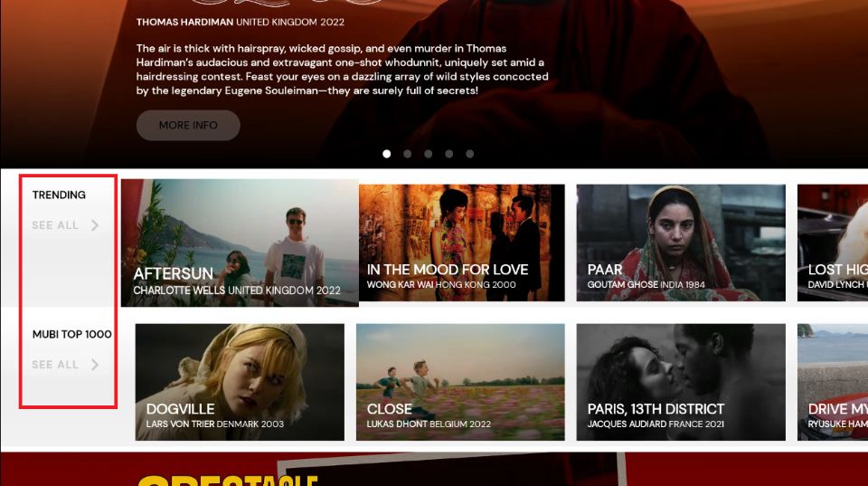Click the CLOSE title text
Viewport: 868px width, 486px height.
point(389,409)
